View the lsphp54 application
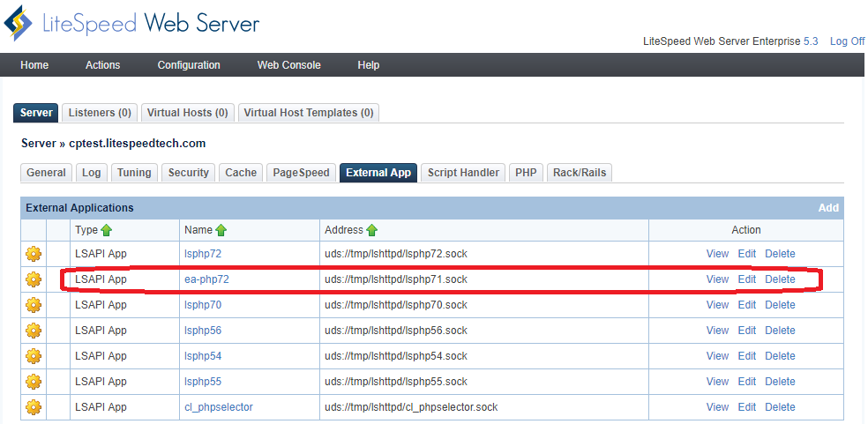The image size is (868, 424). point(717,356)
